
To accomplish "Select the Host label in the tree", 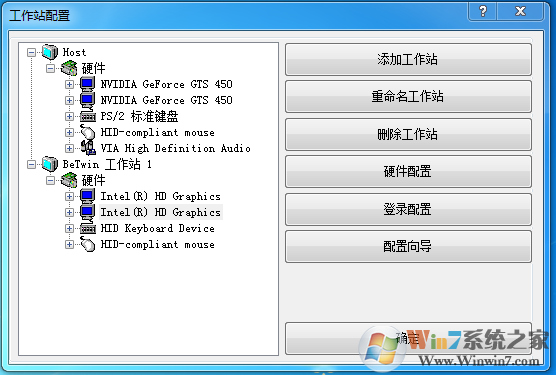I will pos(74,52).
